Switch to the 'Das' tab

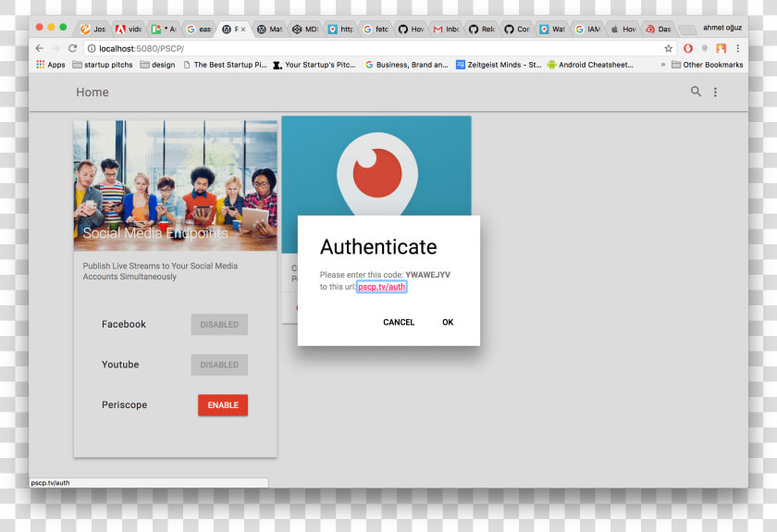[x=658, y=30]
